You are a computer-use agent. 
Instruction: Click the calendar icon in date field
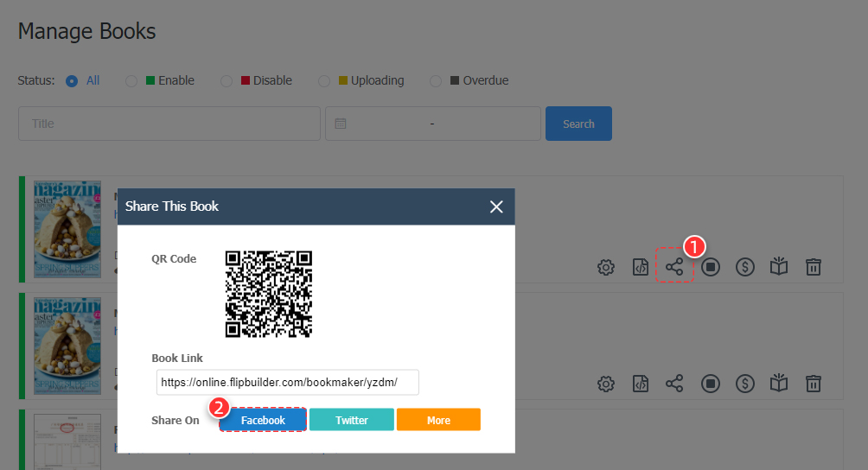tap(341, 124)
